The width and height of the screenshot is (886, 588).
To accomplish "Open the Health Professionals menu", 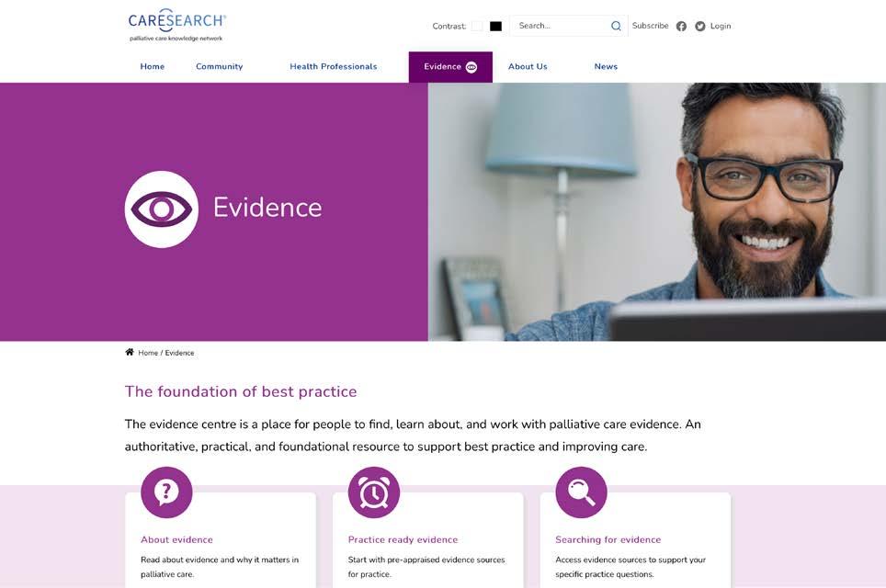I will 334,67.
